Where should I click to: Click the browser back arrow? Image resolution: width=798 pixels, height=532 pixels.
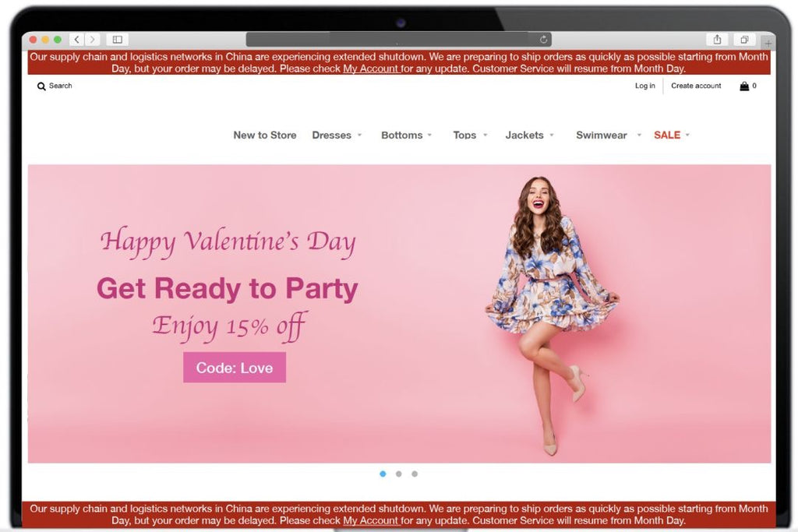click(x=76, y=39)
